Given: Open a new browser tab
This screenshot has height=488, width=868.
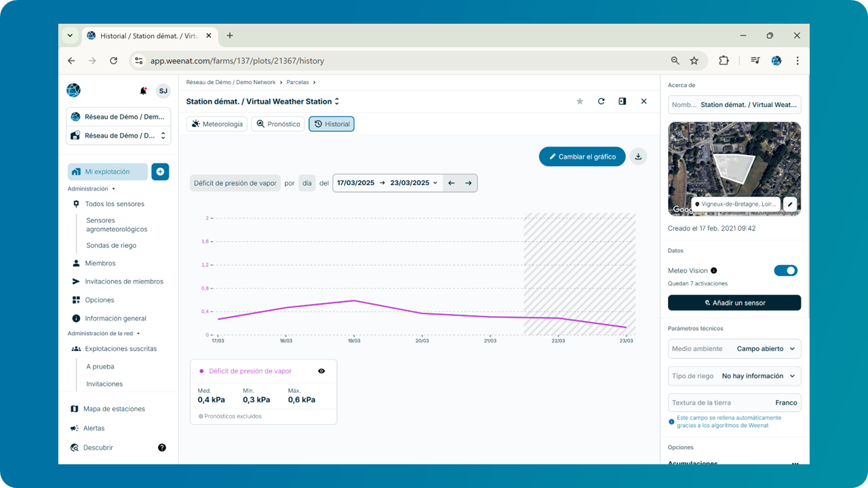Looking at the screenshot, I should click(230, 35).
